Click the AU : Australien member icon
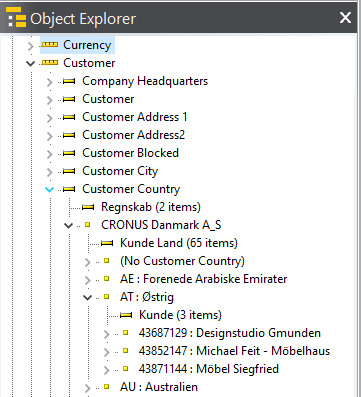Viewport: 361px width, 397px height. (107, 387)
